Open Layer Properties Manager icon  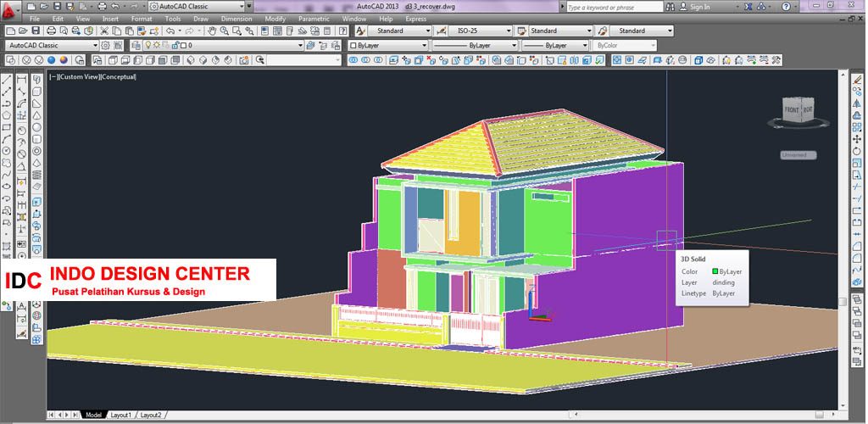pyautogui.click(x=135, y=46)
